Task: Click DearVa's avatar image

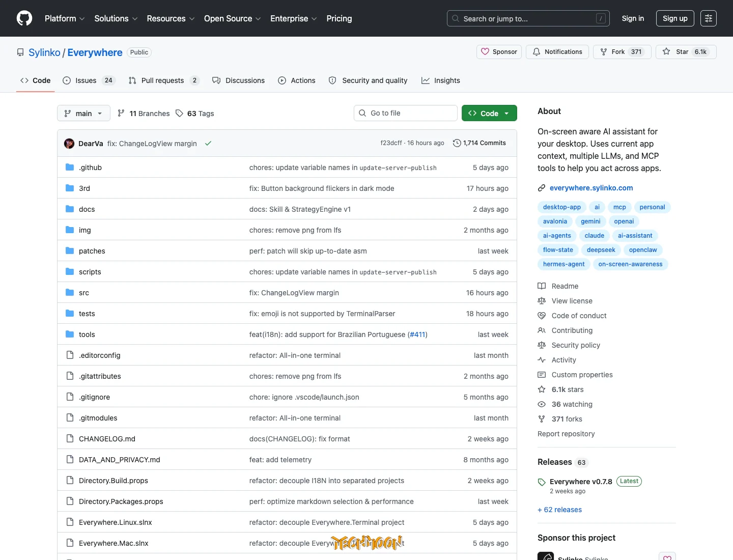Action: [x=69, y=144]
